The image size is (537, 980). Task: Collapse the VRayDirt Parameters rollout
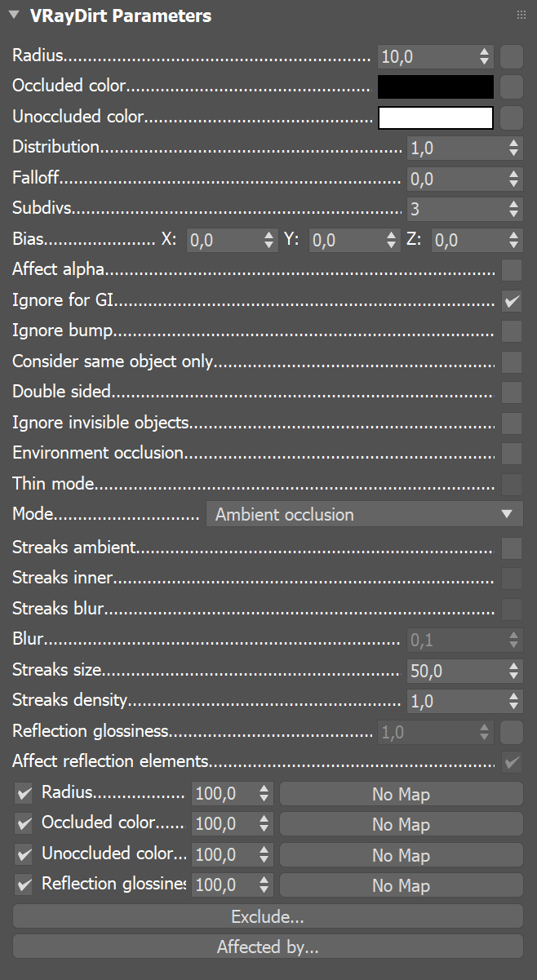click(13, 15)
